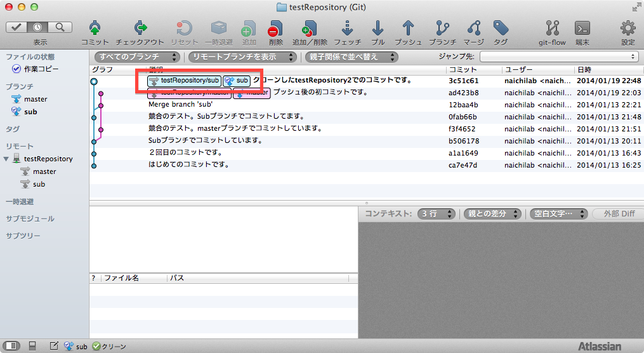Click the Remove (削除) toolbar icon
Viewport: 644px width, 353px height.
pos(275,28)
